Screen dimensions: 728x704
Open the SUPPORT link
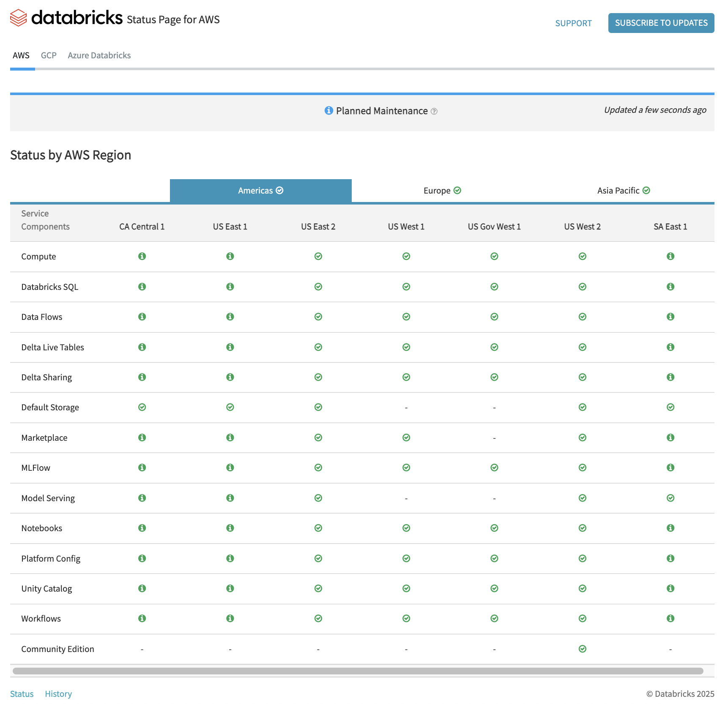tap(573, 23)
